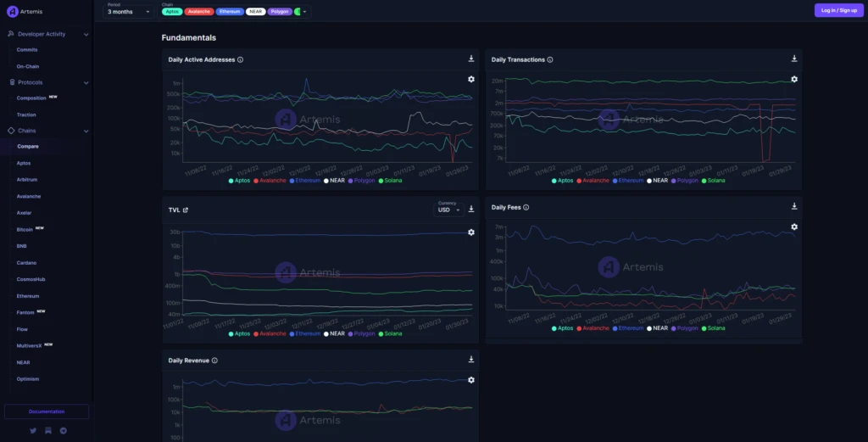The width and height of the screenshot is (868, 442).
Task: Open TVL chart settings gear
Action: click(471, 232)
